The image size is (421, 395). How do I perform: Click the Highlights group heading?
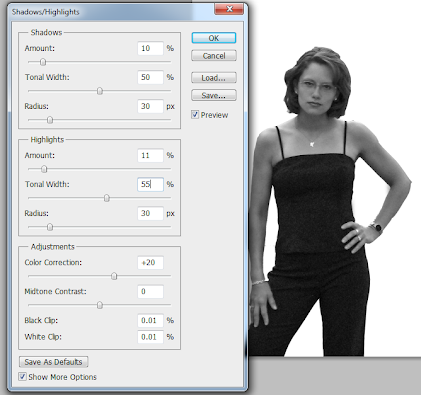[x=47, y=140]
